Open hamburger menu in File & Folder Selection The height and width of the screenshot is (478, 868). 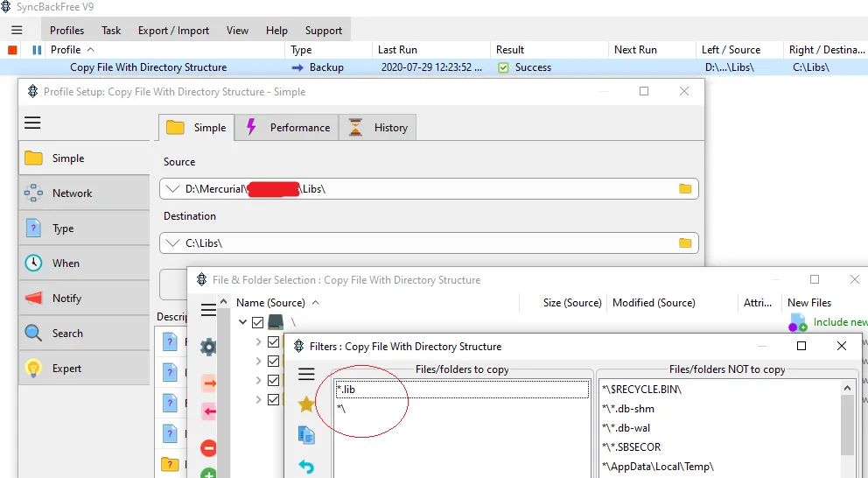(x=209, y=310)
